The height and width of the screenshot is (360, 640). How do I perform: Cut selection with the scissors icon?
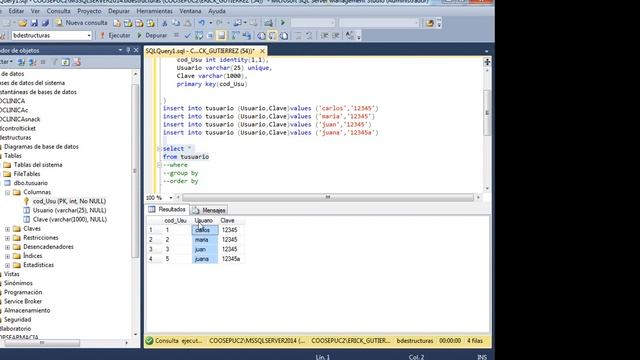164,23
